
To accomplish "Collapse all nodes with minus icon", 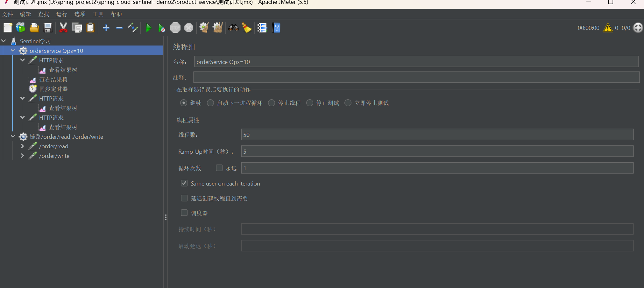I will [119, 28].
